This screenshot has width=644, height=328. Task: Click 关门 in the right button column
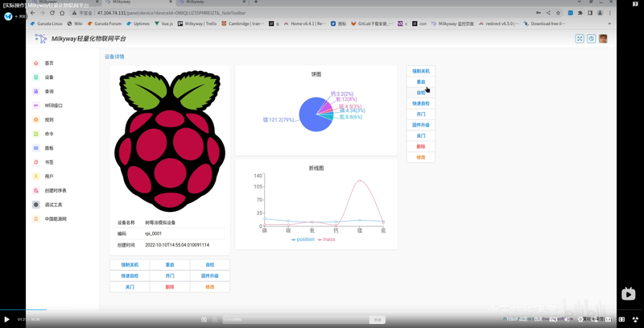[x=420, y=135]
